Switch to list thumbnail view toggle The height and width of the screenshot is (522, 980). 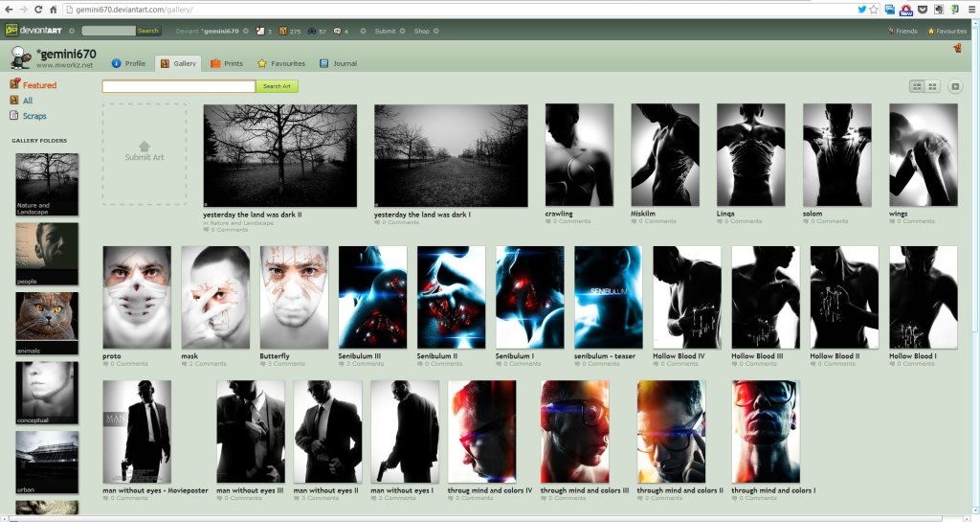tap(917, 86)
